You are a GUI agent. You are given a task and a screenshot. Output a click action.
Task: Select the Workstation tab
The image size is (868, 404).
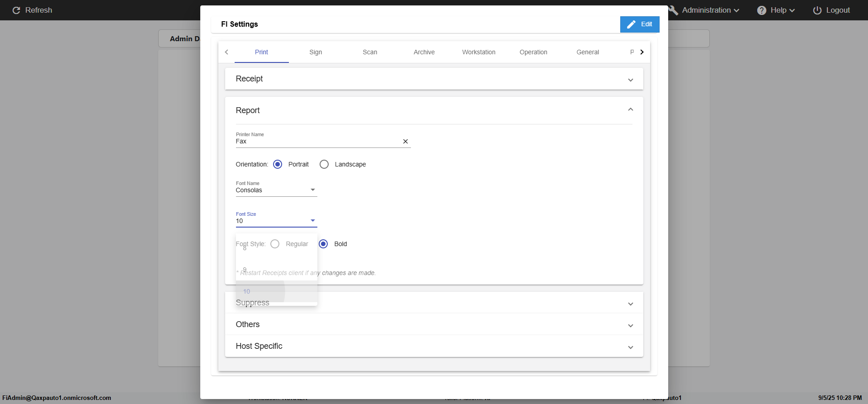click(479, 52)
